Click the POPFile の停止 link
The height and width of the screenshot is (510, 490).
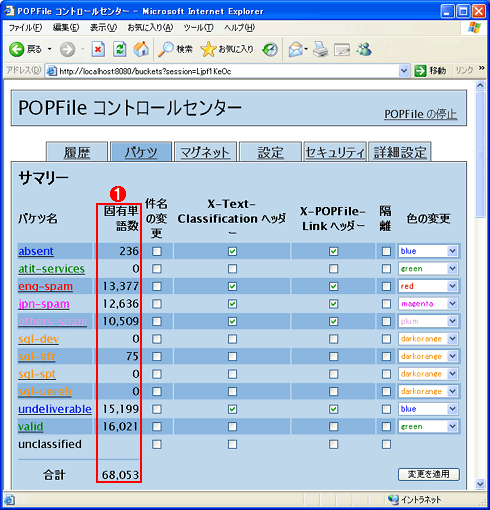[421, 114]
